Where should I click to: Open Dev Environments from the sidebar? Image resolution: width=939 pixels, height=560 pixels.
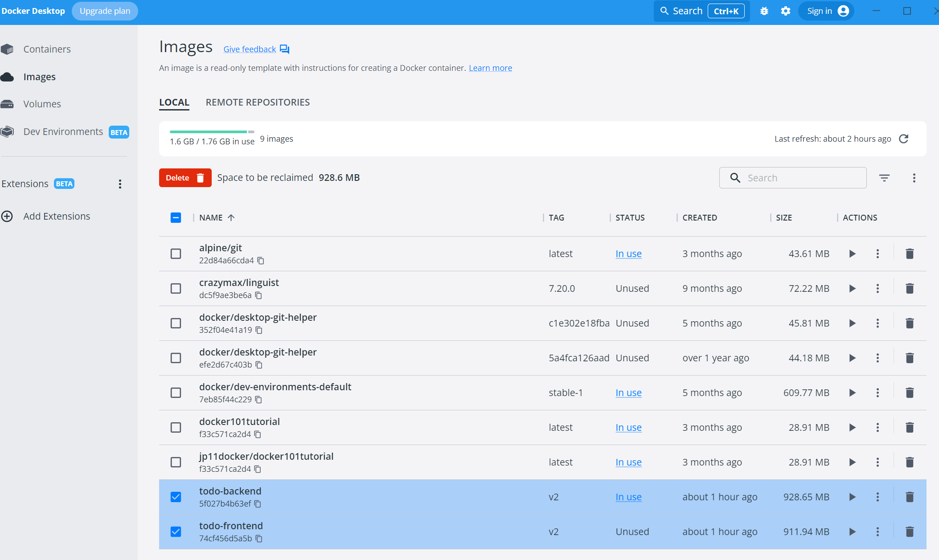[x=63, y=131]
